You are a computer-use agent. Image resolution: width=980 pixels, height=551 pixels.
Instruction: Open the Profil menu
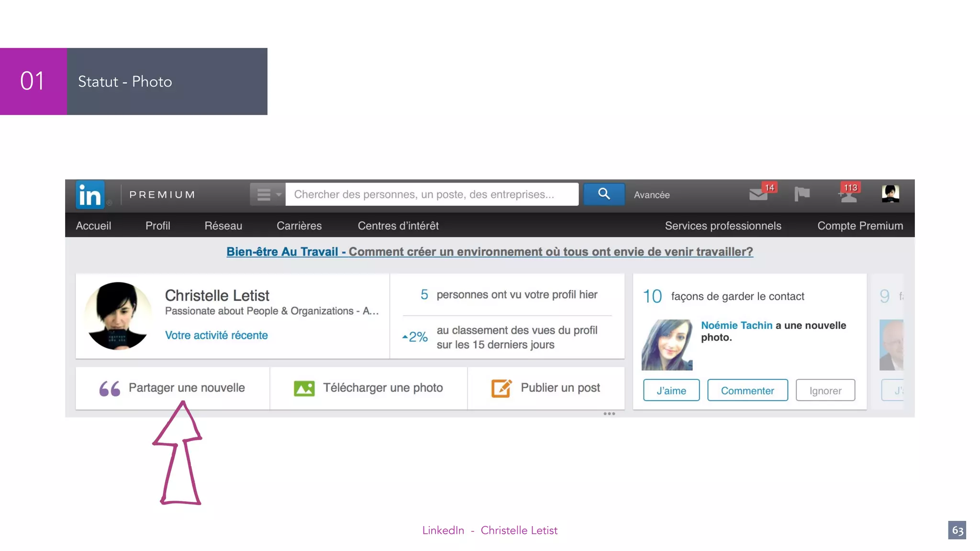point(158,226)
